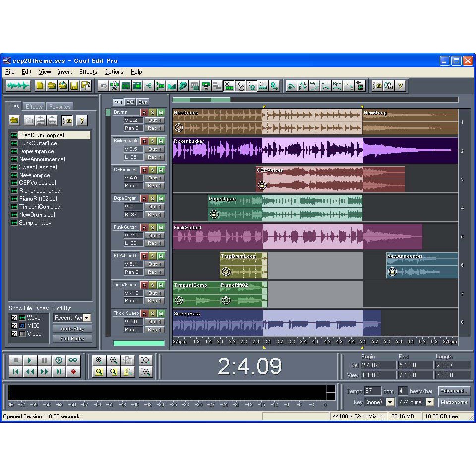Zoom in horizontally with the plus magnifier
The height and width of the screenshot is (476, 476).
99,360
